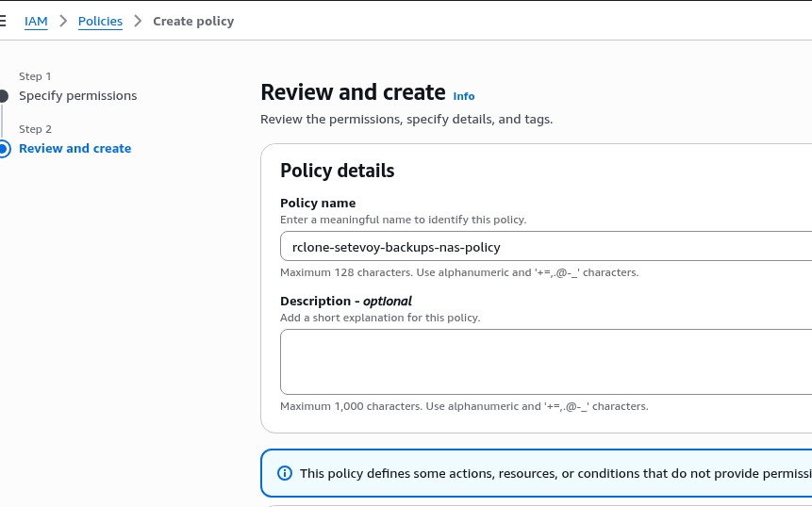Click the Step 1 label
The height and width of the screenshot is (507, 812).
pos(35,76)
